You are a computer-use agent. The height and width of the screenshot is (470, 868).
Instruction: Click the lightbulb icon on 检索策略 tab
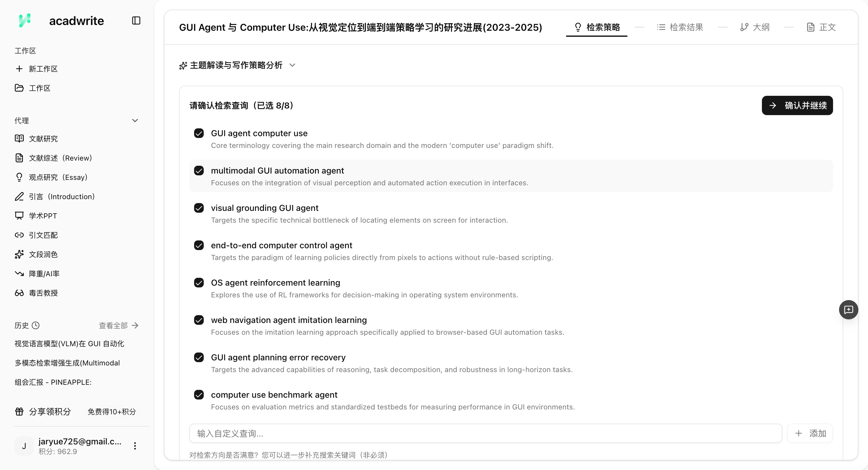pos(578,27)
